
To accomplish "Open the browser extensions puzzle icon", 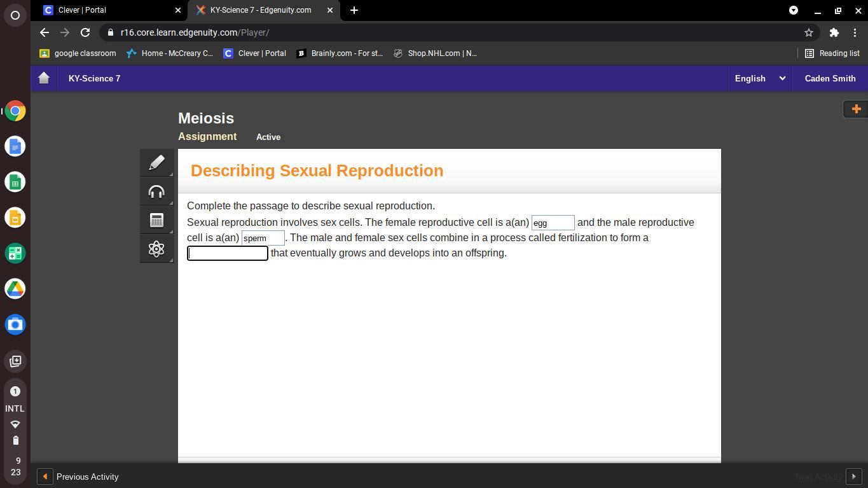I will (x=834, y=32).
